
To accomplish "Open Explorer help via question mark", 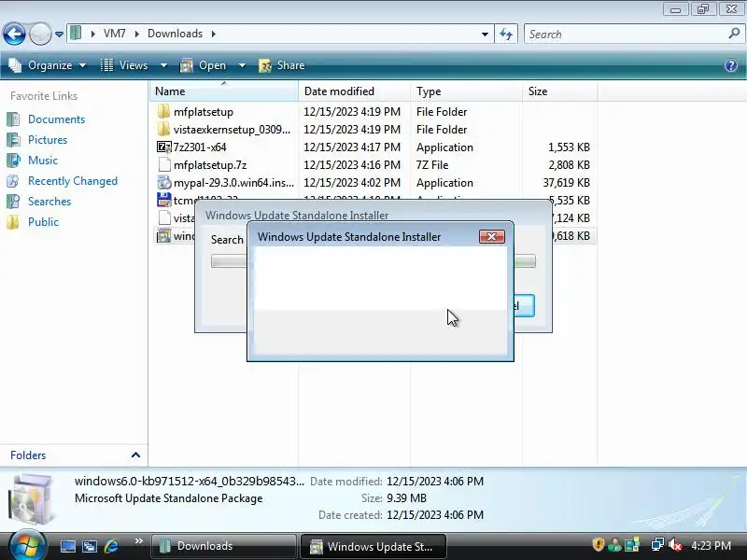I will point(731,65).
